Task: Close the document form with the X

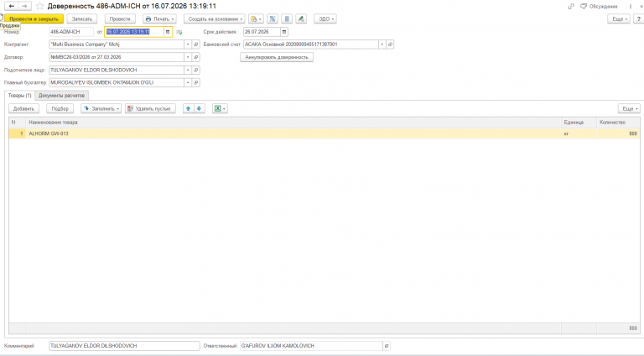Action: pos(641,6)
